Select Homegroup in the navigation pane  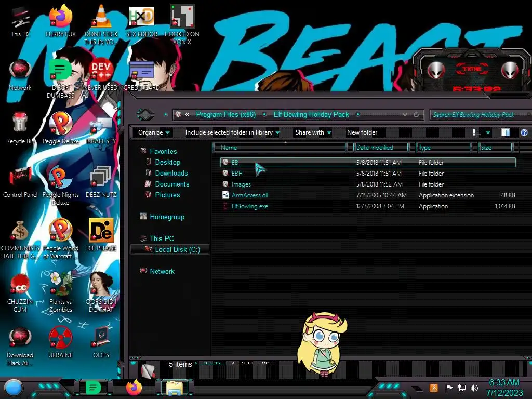(x=167, y=217)
